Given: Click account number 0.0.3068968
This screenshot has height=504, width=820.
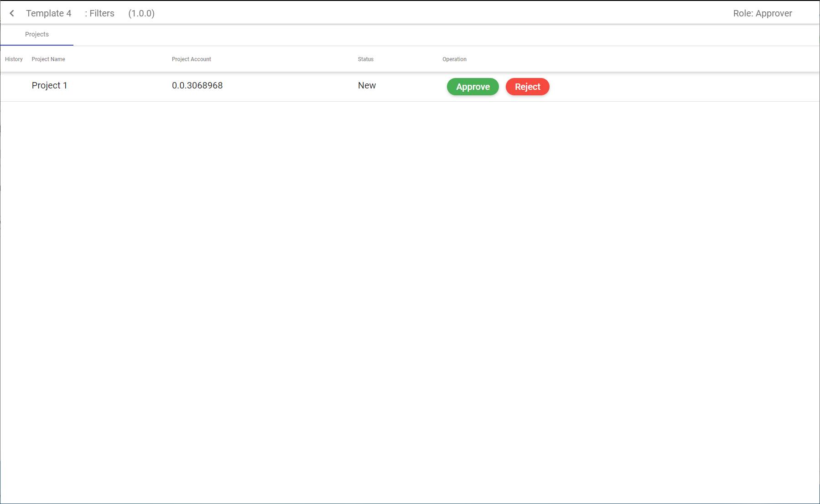Looking at the screenshot, I should (197, 86).
